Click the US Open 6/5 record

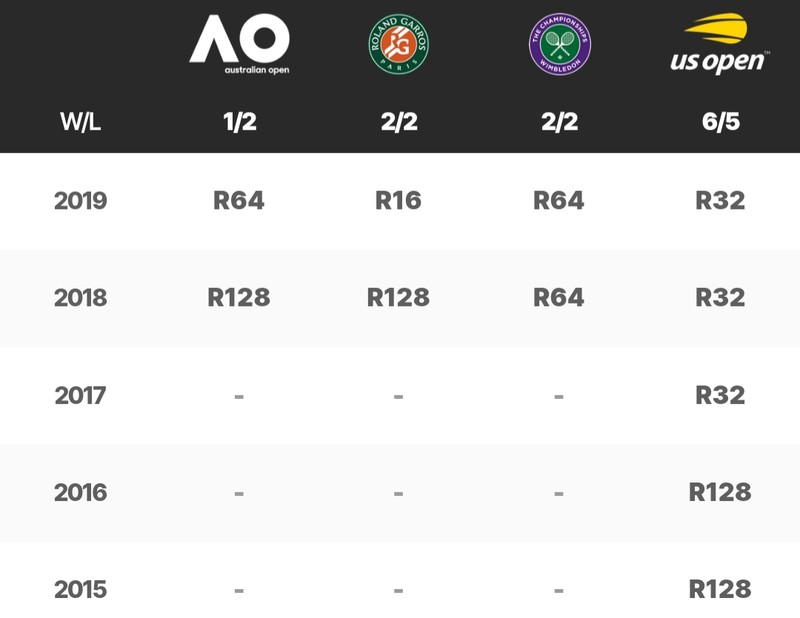tap(720, 121)
